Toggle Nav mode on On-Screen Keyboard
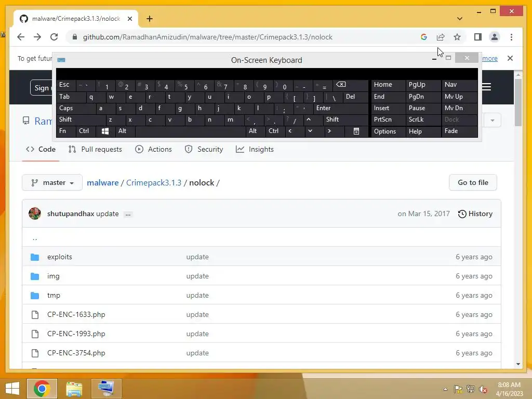Screen dimensions: 532x399 tap(459, 85)
